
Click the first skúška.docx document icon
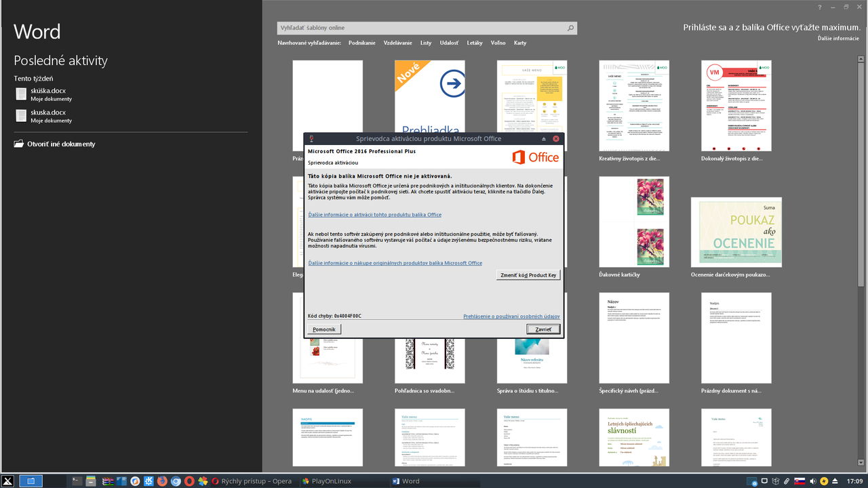21,94
